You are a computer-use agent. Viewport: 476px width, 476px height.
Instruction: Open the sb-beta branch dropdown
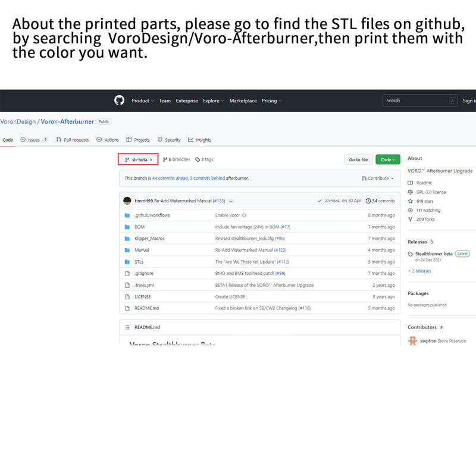[138, 159]
